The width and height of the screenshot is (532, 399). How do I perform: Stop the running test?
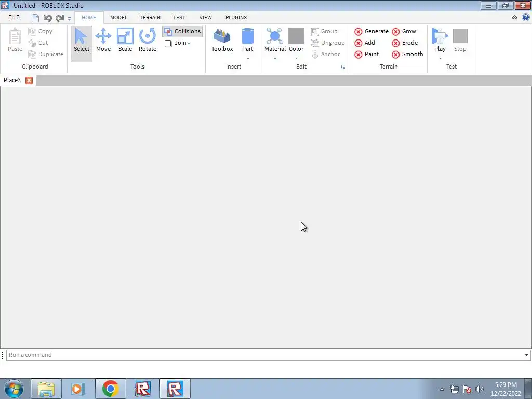coord(460,40)
